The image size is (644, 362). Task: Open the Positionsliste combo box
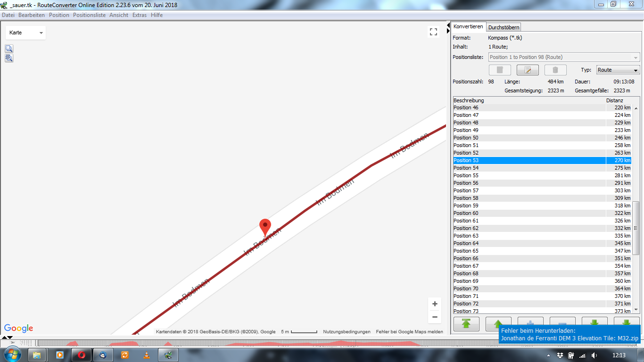tap(564, 57)
